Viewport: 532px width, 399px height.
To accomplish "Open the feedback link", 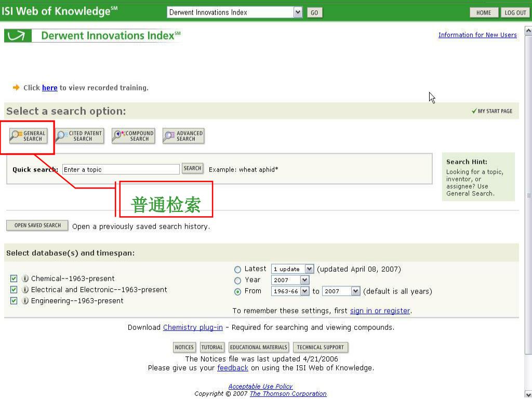I will 232,368.
